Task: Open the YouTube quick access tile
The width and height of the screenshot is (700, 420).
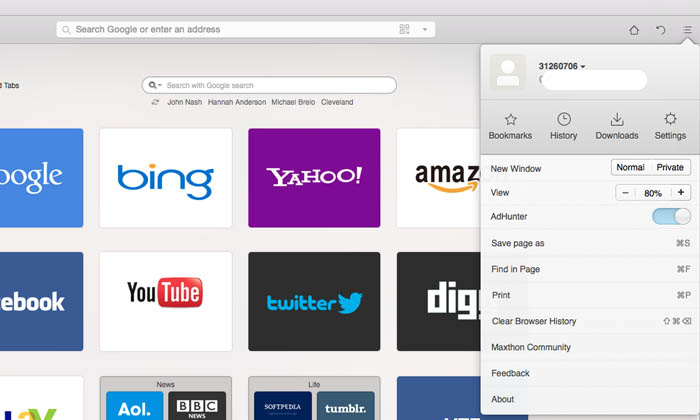Action: click(x=166, y=301)
